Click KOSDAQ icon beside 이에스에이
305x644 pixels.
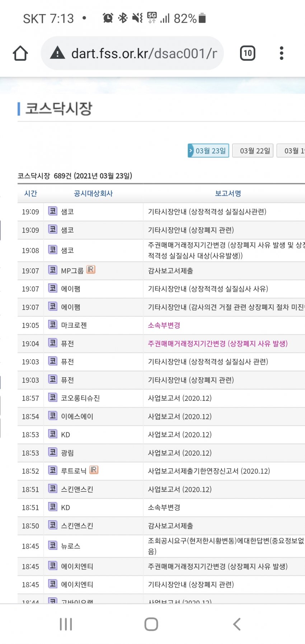click(x=53, y=416)
